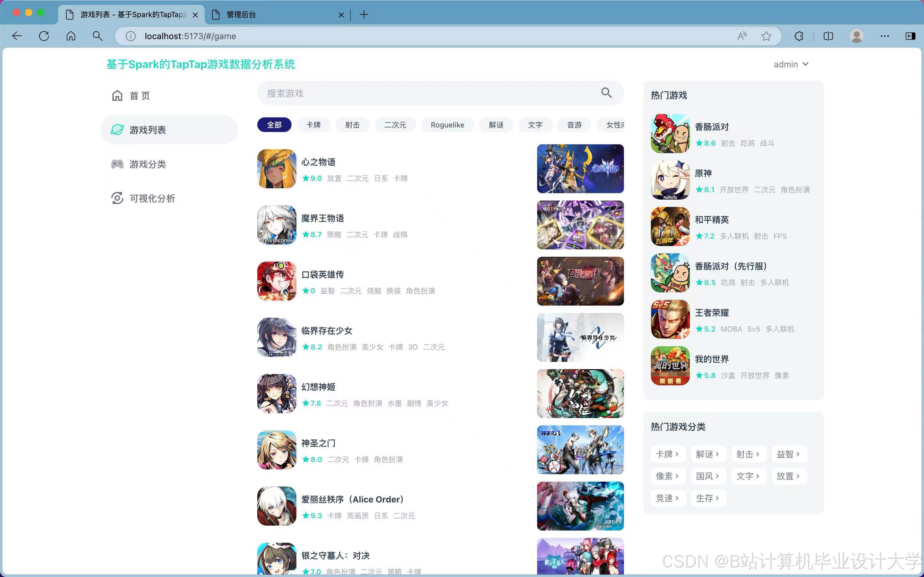This screenshot has height=577, width=924.
Task: Open browser extensions puzzle icon
Action: 799,36
